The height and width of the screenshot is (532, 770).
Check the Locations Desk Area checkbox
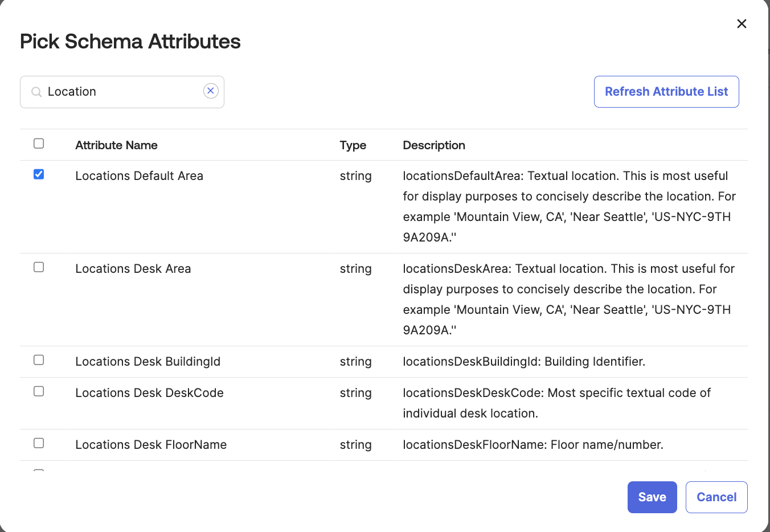click(x=39, y=267)
